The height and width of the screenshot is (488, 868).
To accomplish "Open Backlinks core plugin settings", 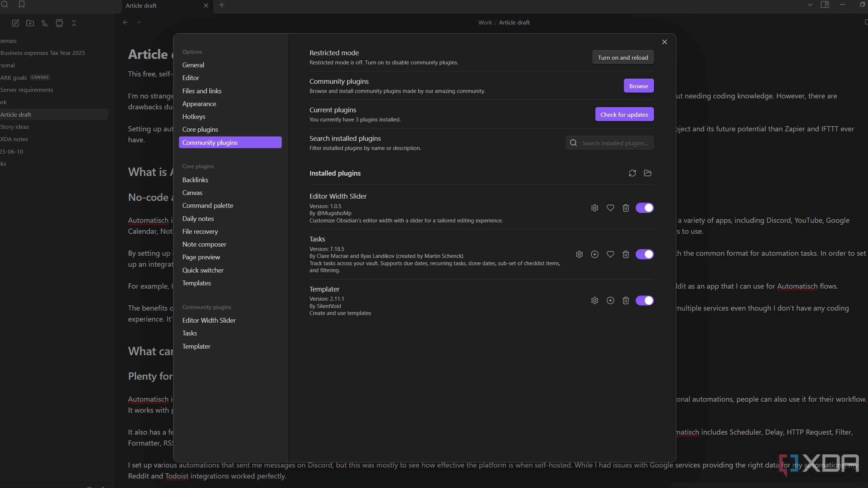I will 230,180.
